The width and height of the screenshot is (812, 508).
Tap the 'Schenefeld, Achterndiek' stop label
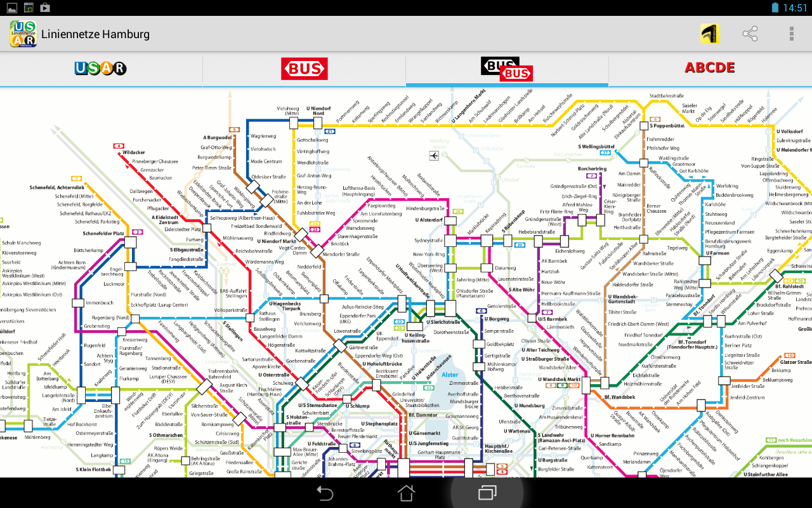click(57, 187)
